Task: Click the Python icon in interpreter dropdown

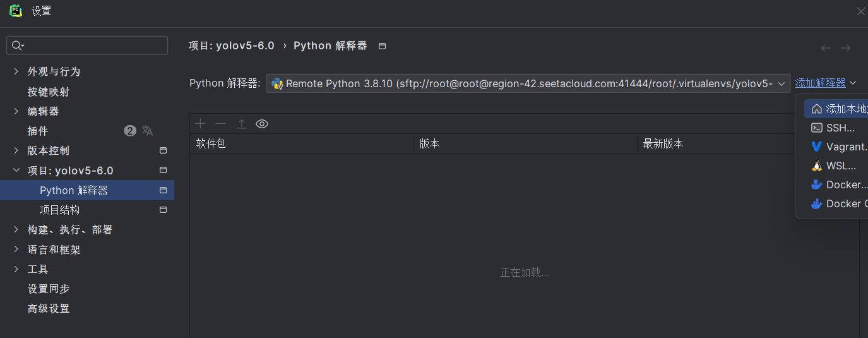Action: 277,83
